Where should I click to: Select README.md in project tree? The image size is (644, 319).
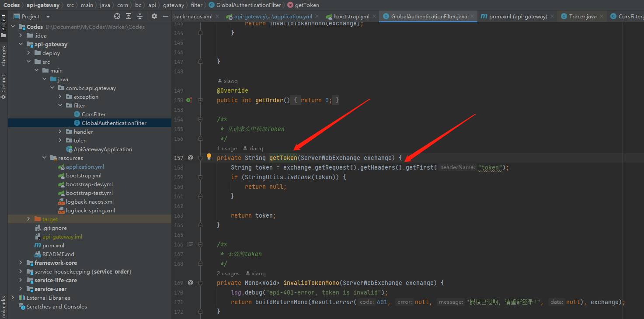tap(54, 254)
